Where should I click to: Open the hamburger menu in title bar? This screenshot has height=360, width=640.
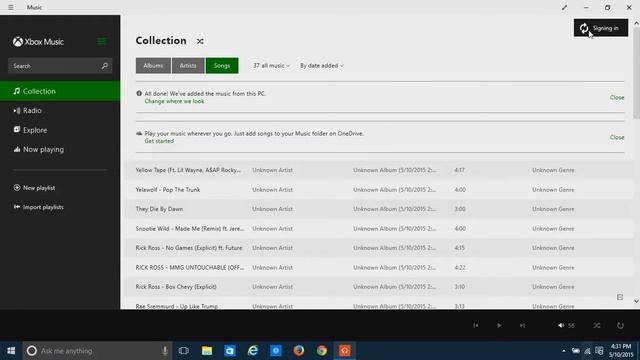(11, 7)
